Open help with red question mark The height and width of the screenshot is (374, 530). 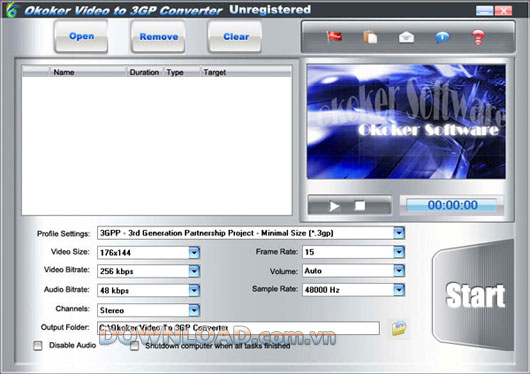point(478,37)
